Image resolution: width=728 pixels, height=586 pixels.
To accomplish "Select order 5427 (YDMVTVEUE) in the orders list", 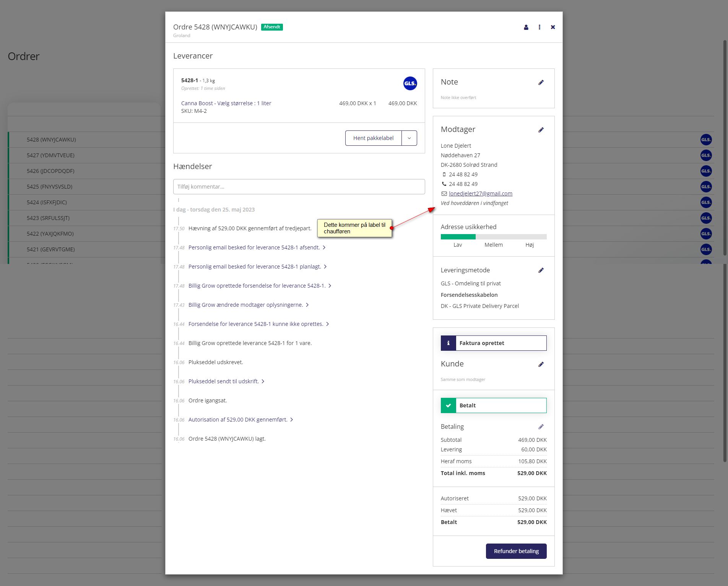I will [50, 155].
